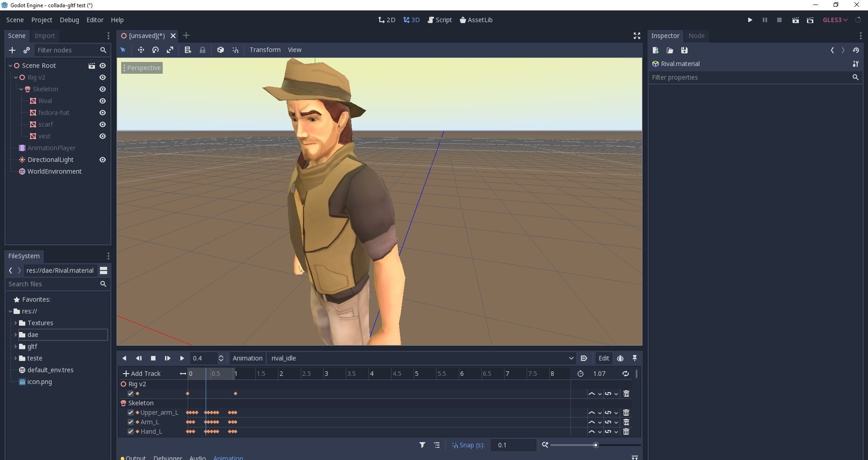This screenshot has height=460, width=868.
Task: Open Inspector object properties menu
Action: tap(856, 64)
